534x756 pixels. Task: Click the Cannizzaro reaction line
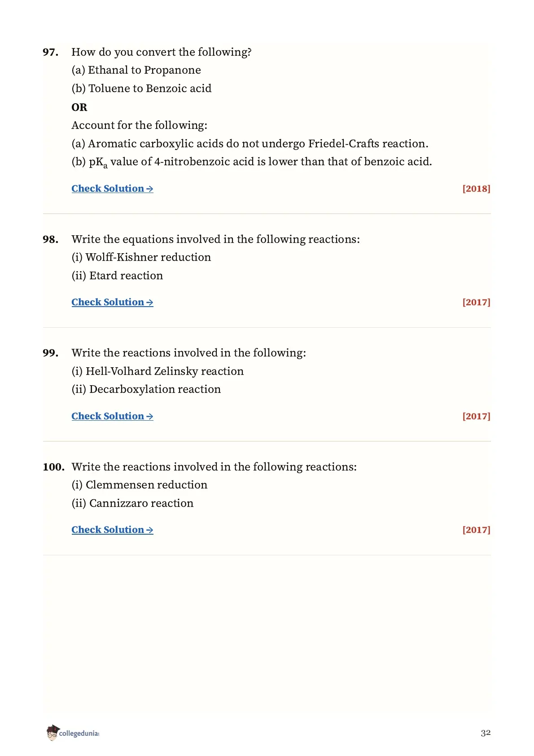pos(132,503)
